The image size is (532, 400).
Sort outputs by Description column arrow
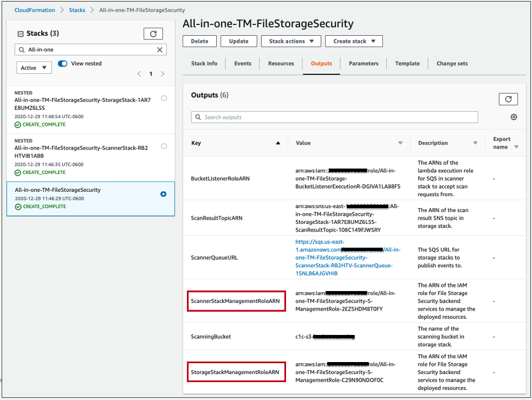(x=475, y=143)
